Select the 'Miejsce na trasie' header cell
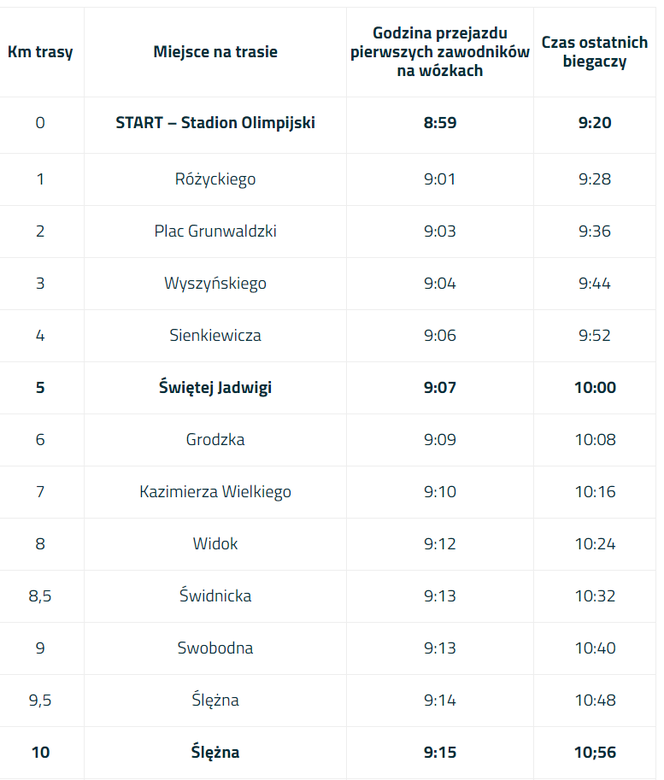The height and width of the screenshot is (780, 664). click(x=215, y=52)
